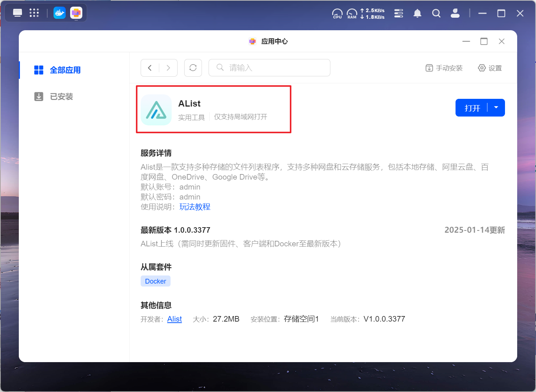Open the 玩法教程 tutorial link
Viewport: 536px width, 392px height.
pyautogui.click(x=195, y=207)
